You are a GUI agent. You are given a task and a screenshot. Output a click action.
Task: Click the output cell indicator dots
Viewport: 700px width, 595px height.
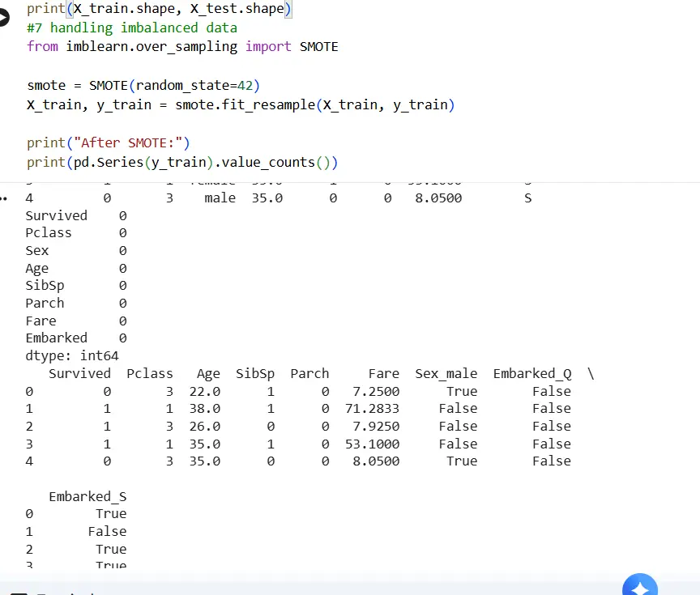(x=3, y=197)
